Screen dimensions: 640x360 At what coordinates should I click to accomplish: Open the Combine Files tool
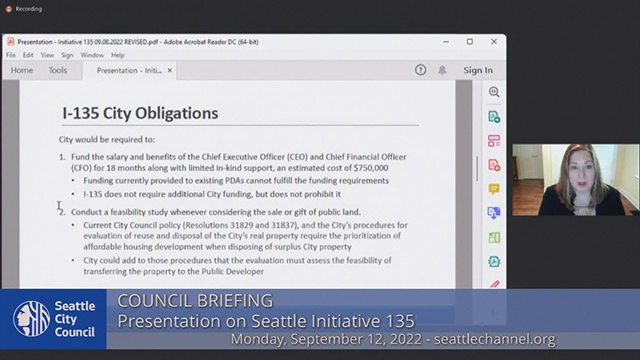pos(494,213)
